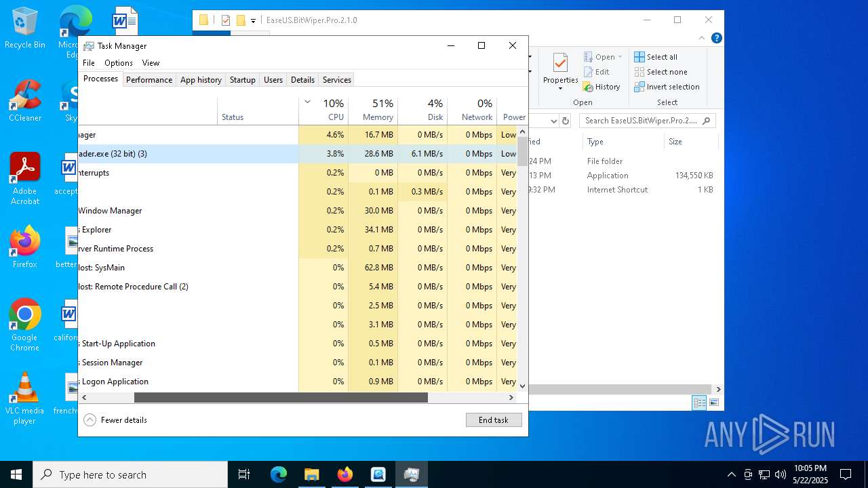
Task: Sort by Status column header
Action: coord(258,110)
